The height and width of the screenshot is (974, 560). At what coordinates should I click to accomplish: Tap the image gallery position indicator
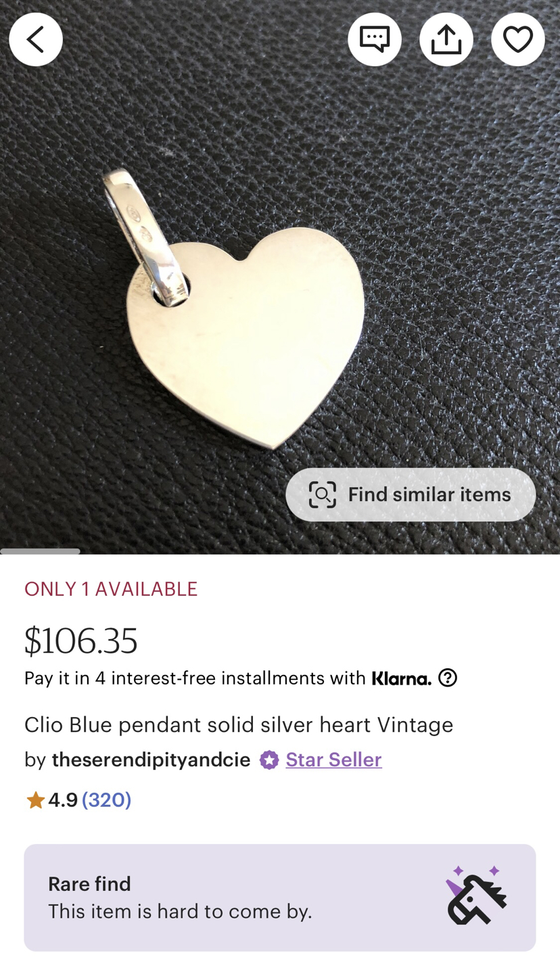41,551
